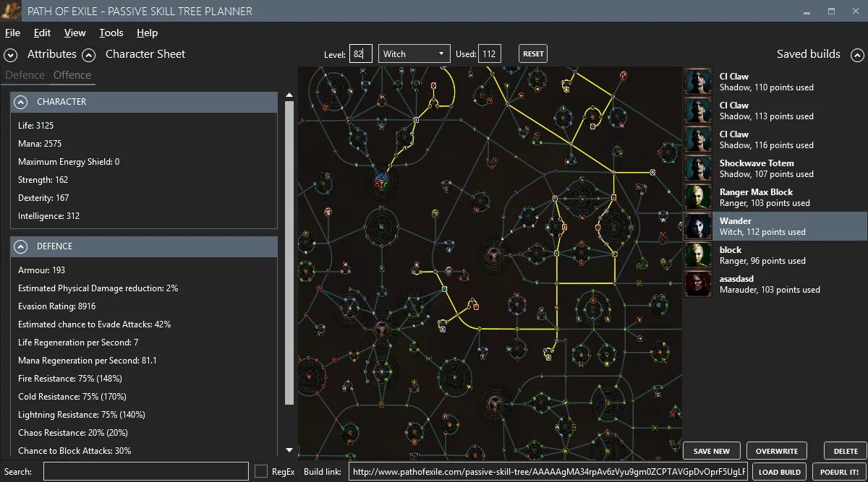The image size is (868, 482).
Task: Click the 'Strength: 162' stat
Action: [43, 180]
